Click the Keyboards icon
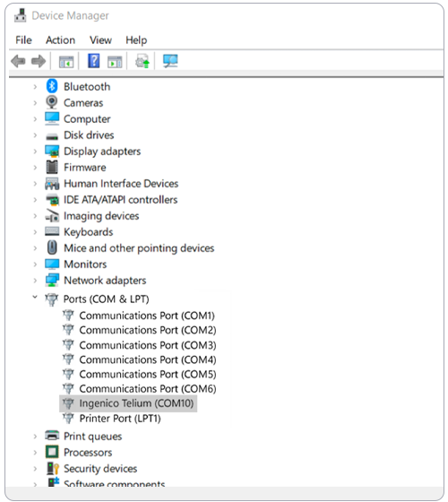The height and width of the screenshot is (502, 448). [52, 231]
